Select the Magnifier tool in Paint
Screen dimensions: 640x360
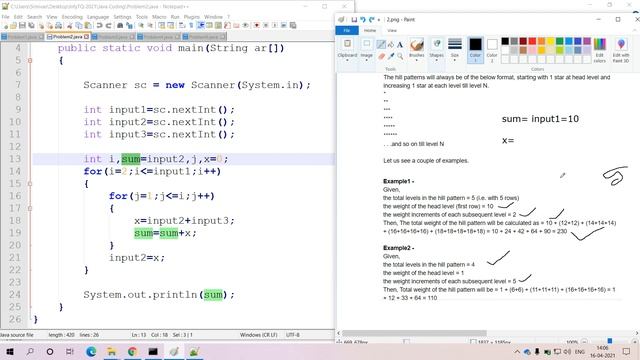pos(400,56)
